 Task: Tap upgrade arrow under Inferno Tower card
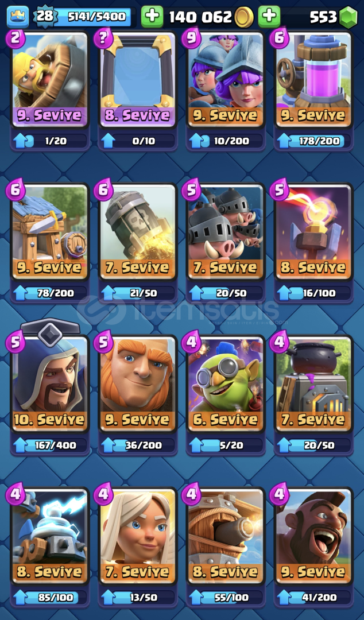pyautogui.click(x=284, y=293)
